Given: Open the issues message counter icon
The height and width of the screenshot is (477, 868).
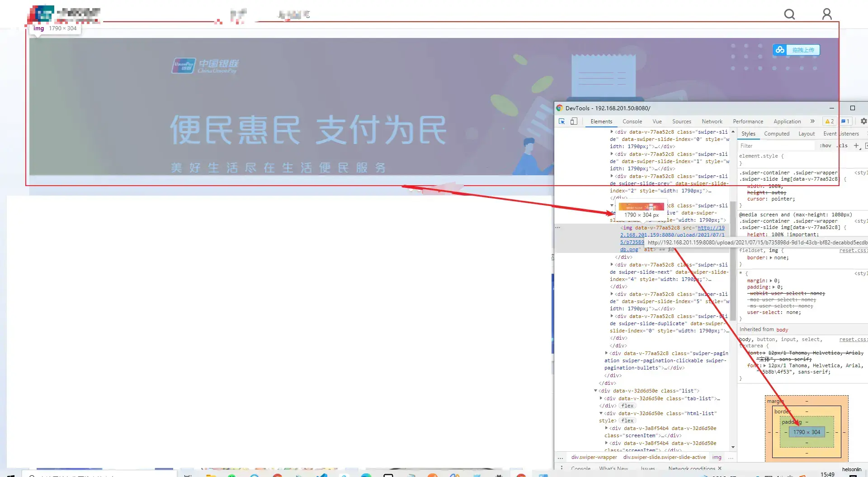Looking at the screenshot, I should click(845, 121).
